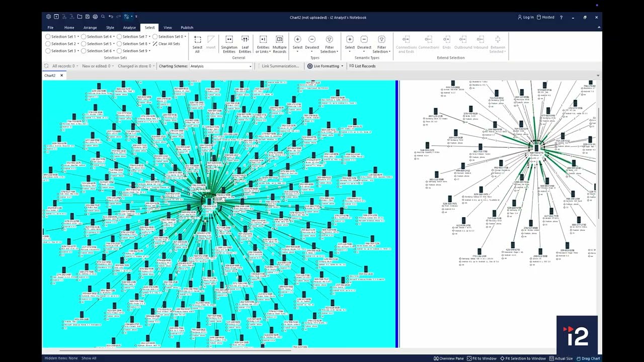Screen dimensions: 644x362
Task: Activate the Drag Chart tool in status bar
Action: (x=588, y=358)
